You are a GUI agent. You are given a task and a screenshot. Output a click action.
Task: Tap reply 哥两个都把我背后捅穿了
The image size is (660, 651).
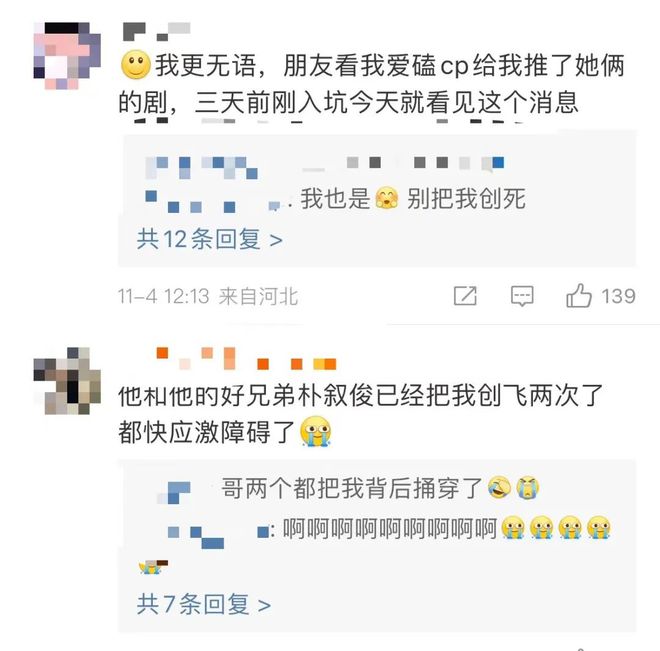click(352, 488)
